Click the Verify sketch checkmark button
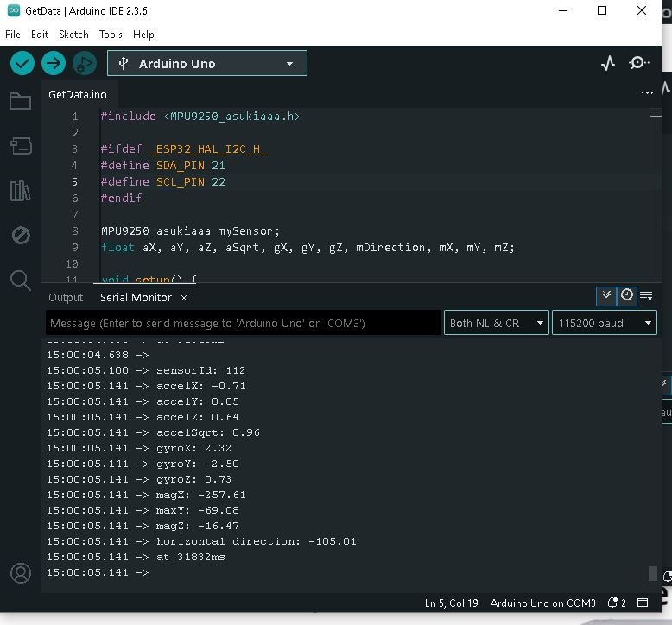672x625 pixels. (x=22, y=63)
